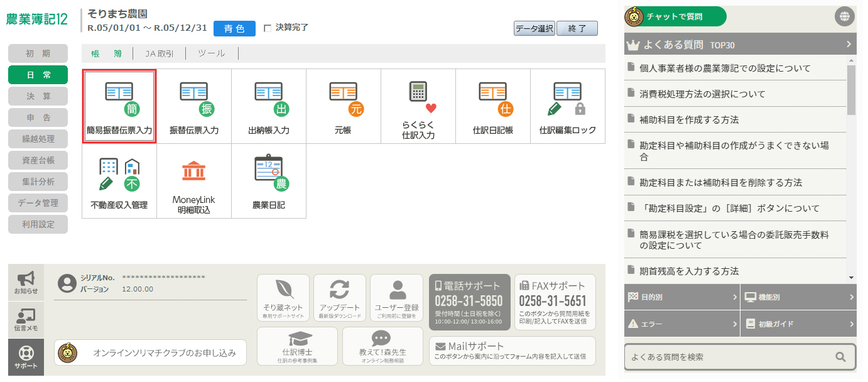Image resolution: width=868 pixels, height=382 pixels.
Task: Open 振替伝票入力 icon
Action: [x=194, y=106]
